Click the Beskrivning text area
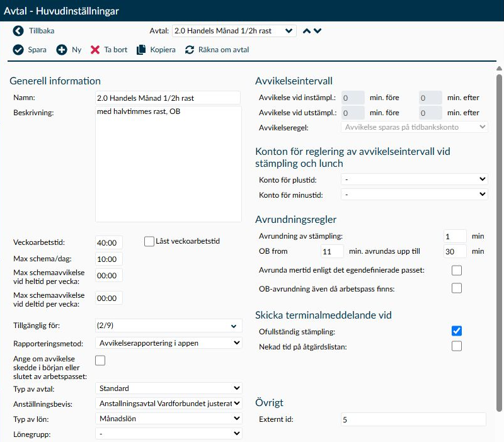 168,164
